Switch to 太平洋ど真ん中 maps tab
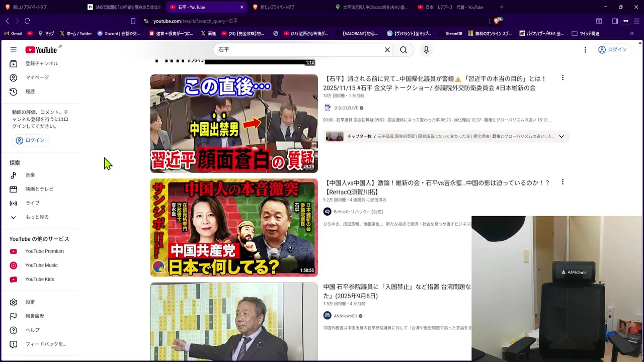 tap(371, 7)
